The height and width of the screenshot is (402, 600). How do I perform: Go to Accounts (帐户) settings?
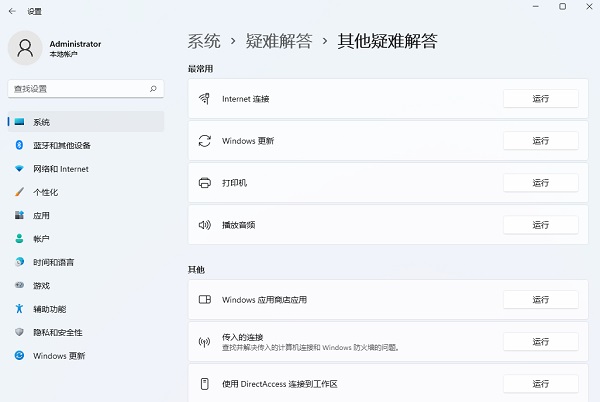(41, 239)
